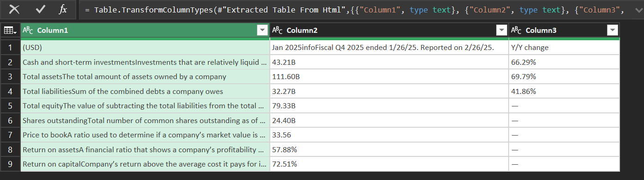Screen dimensions: 644x180
Task: Click the "Price to book" description cell
Action: tap(145, 135)
